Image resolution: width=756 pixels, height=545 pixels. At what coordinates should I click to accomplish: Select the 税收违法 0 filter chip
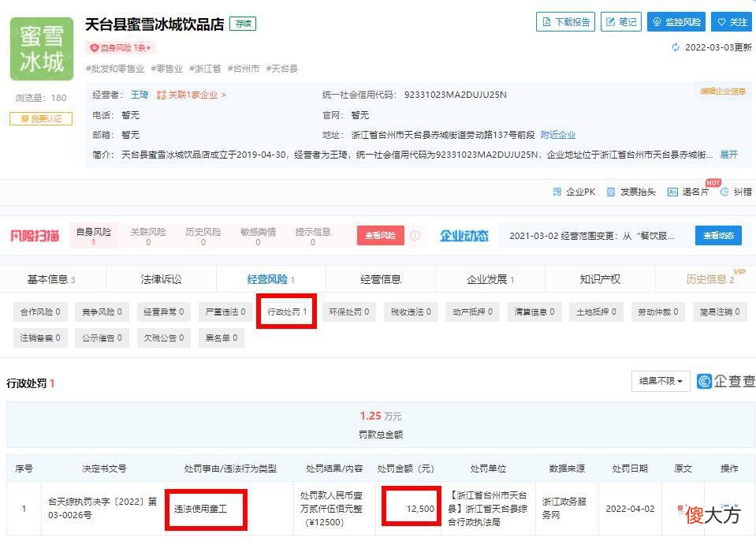click(411, 312)
